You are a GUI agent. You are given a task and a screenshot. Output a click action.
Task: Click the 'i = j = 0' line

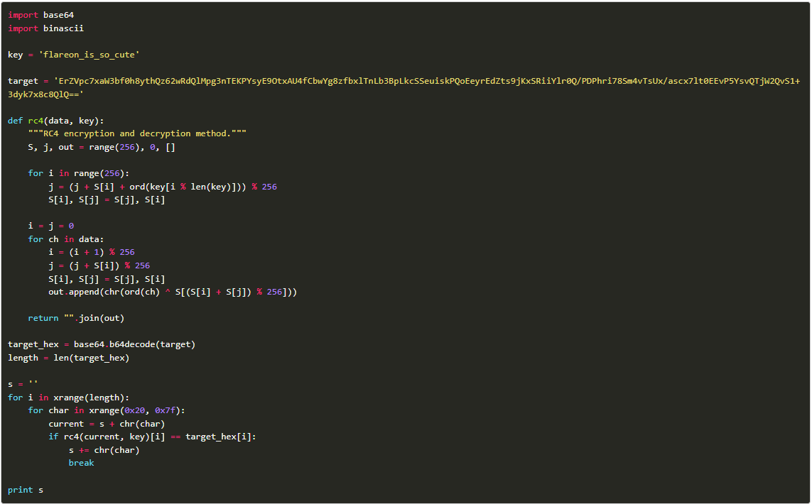click(x=50, y=226)
